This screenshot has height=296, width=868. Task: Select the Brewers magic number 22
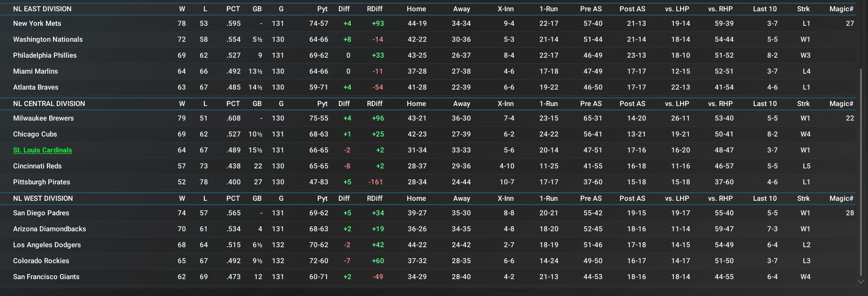[x=850, y=118]
